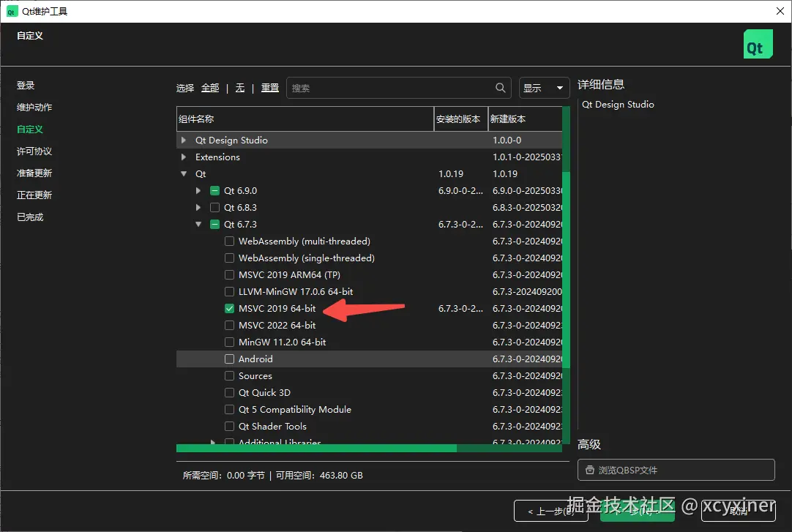This screenshot has height=532, width=792.
Task: Toggle the Qt 6.9.0 checkbox
Action: click(x=214, y=191)
